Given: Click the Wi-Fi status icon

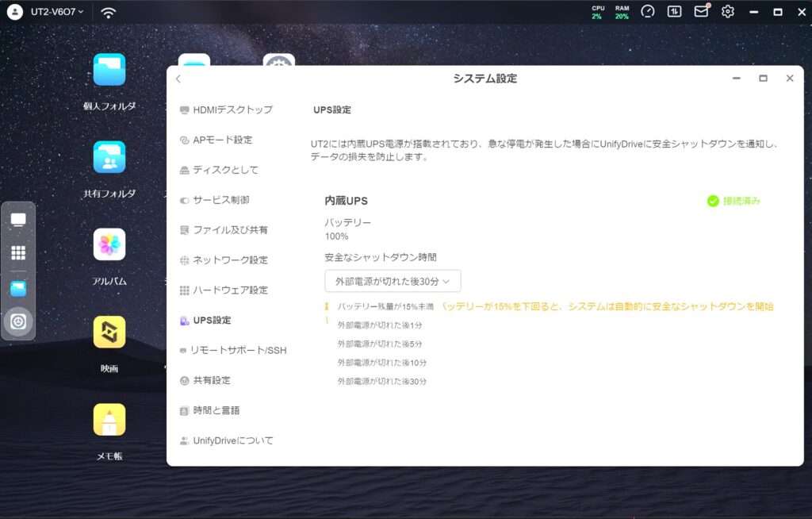Looking at the screenshot, I should pos(108,13).
